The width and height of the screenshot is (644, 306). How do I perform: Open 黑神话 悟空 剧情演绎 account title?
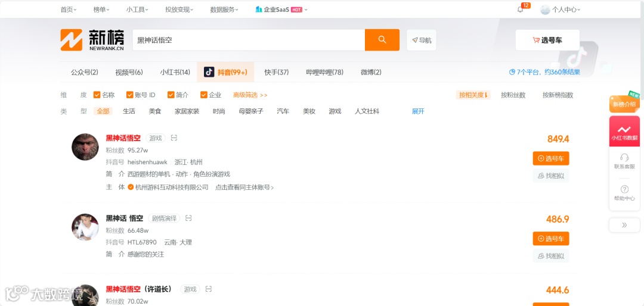(125, 218)
